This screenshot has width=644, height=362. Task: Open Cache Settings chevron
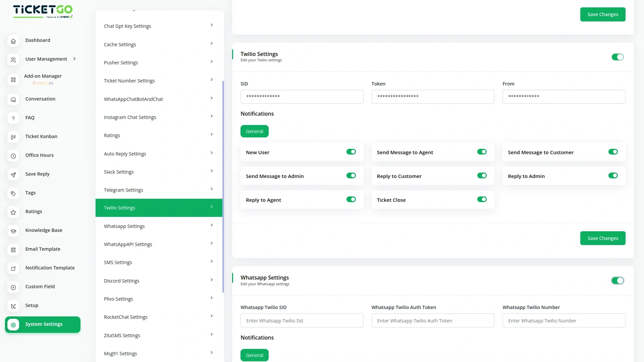pyautogui.click(x=212, y=44)
